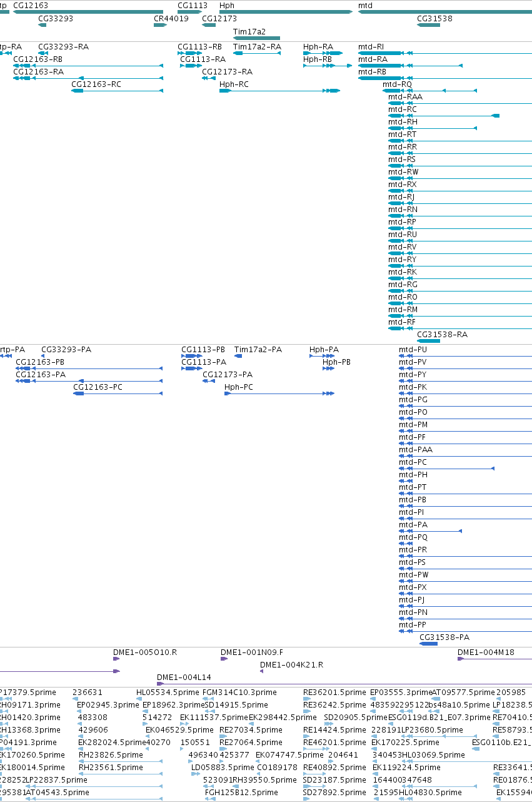Select transcript CG31538-RA
Image resolution: width=532 pixels, height=802 pixels.
click(x=442, y=335)
